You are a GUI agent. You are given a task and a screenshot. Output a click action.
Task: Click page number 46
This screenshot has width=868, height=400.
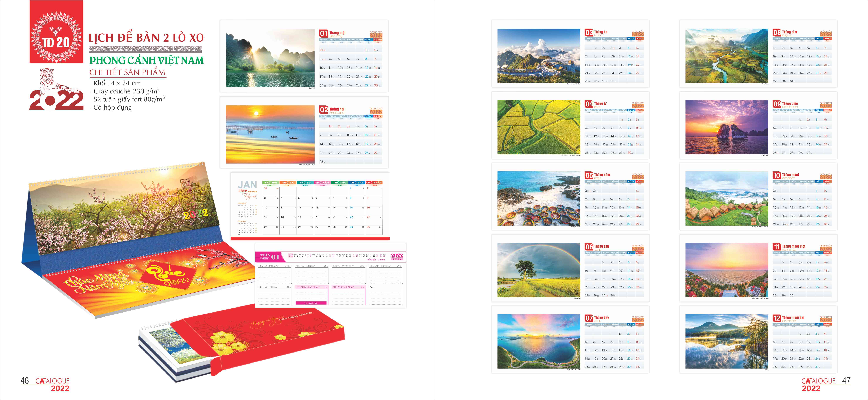click(x=25, y=381)
